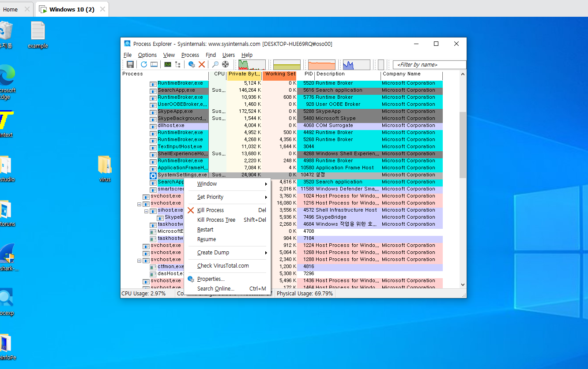Click the red X Kill Process toolbar icon
This screenshot has height=369, width=588.
(202, 64)
